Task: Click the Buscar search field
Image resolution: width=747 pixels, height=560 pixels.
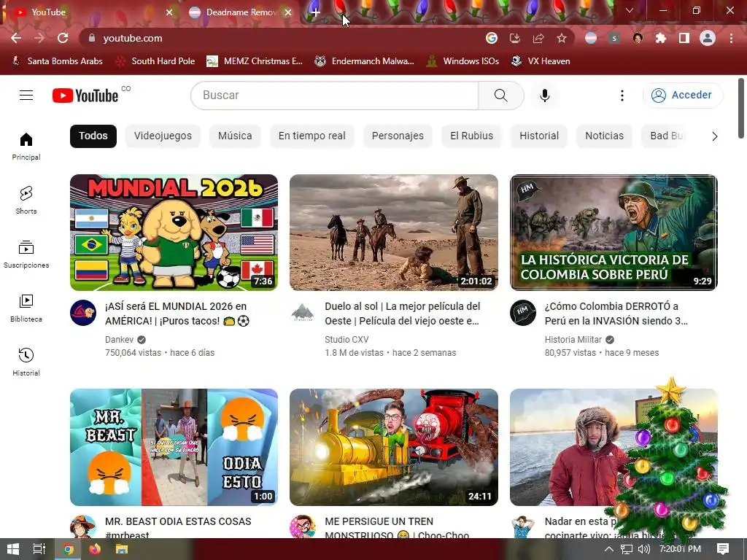Action: (x=335, y=96)
